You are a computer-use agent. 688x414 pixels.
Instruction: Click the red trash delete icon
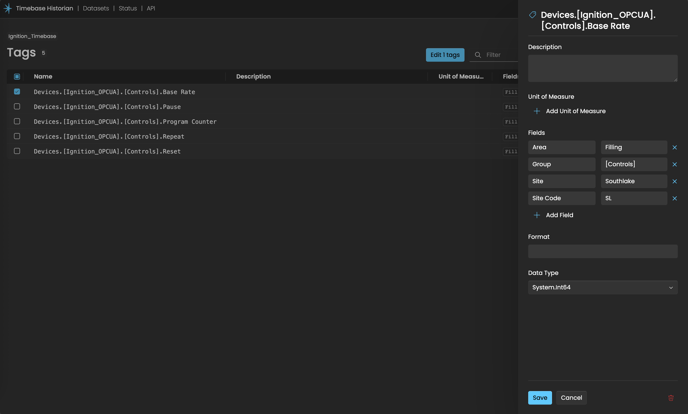(671, 398)
